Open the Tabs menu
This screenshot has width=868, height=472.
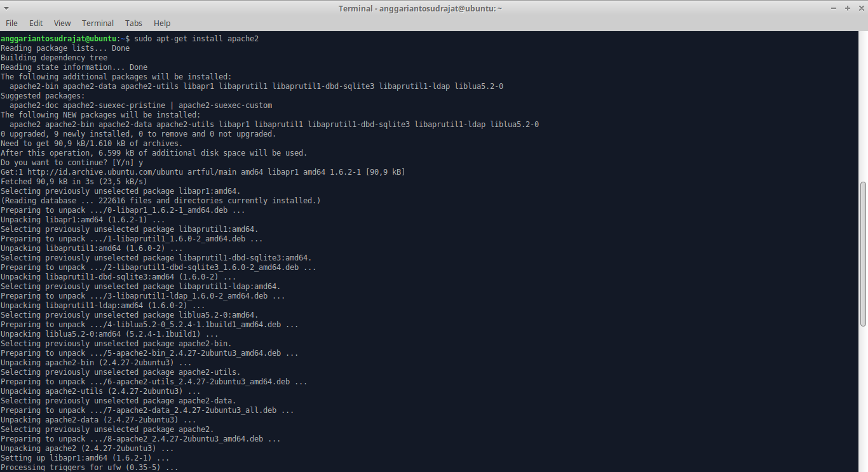tap(133, 23)
